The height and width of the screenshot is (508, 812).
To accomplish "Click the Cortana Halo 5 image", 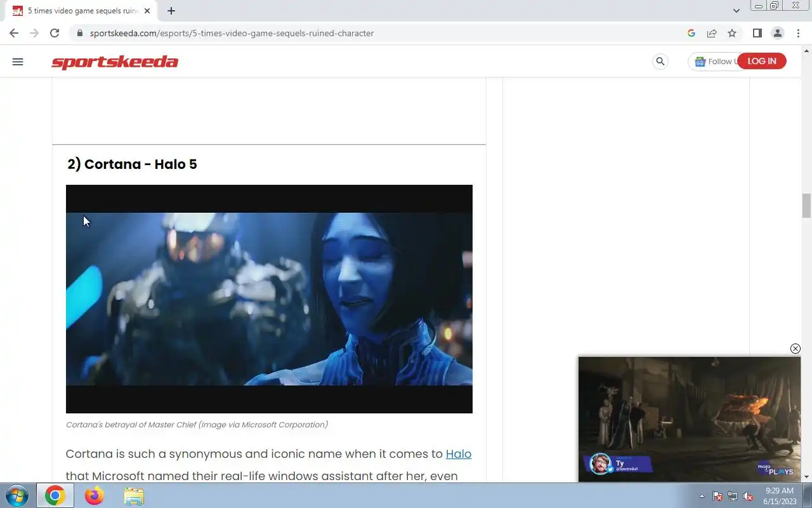I will pos(269,299).
